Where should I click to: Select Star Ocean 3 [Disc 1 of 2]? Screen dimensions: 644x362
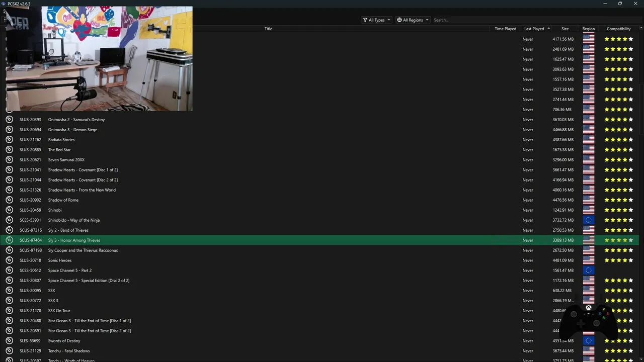[90, 321]
